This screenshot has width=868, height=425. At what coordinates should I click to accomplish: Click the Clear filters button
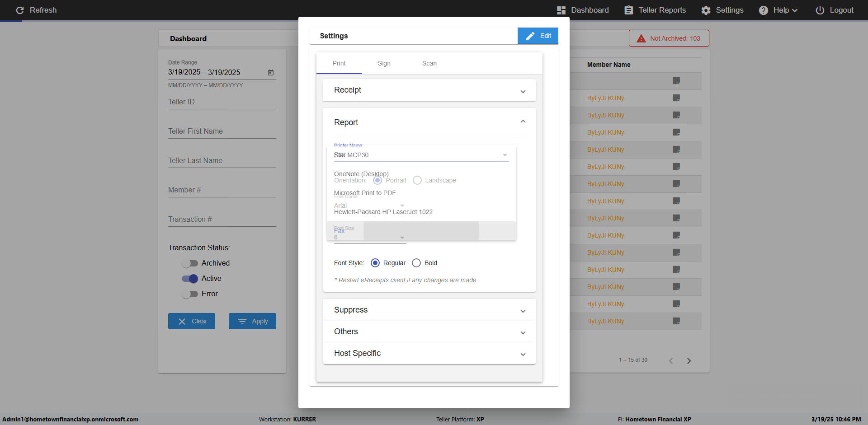coord(192,321)
